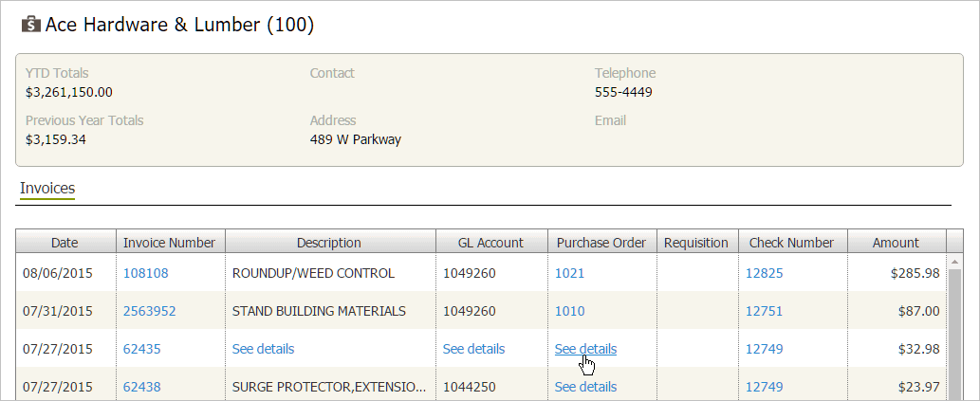Select the Invoices tab
980x401 pixels.
47,188
